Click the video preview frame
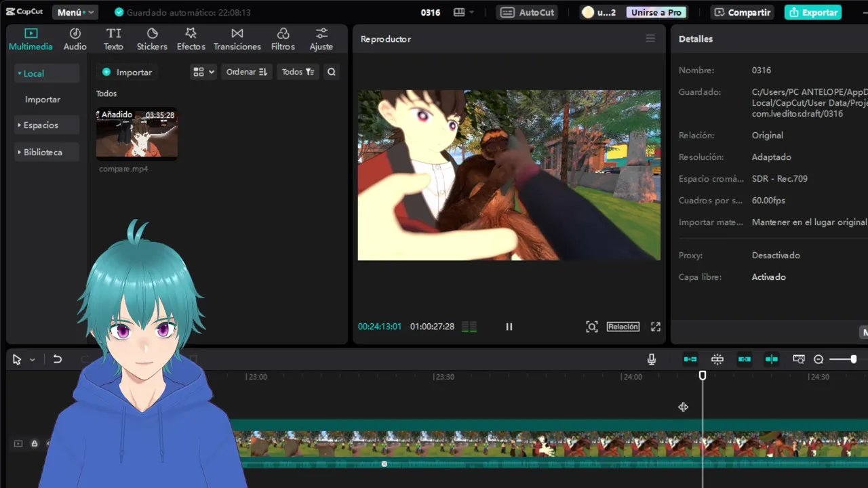 pyautogui.click(x=509, y=176)
